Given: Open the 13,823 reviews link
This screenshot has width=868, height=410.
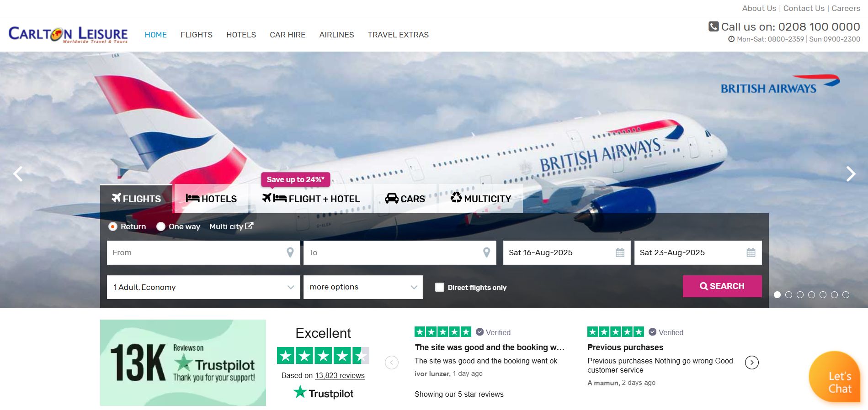Looking at the screenshot, I should point(340,375).
